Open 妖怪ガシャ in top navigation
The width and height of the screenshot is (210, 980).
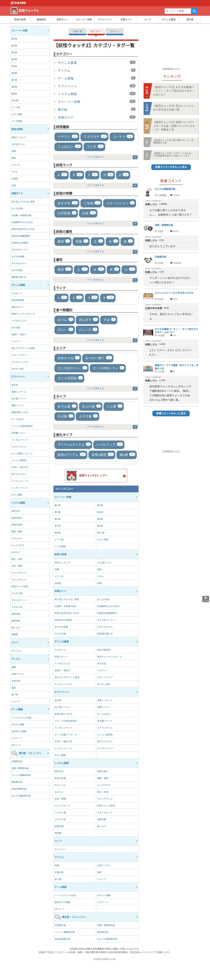tap(62, 19)
